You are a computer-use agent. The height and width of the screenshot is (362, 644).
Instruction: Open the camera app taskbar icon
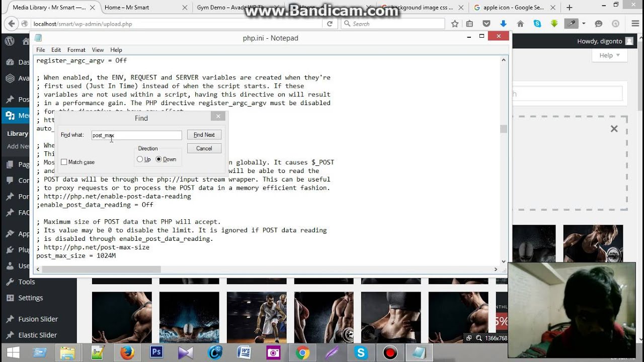(273, 353)
